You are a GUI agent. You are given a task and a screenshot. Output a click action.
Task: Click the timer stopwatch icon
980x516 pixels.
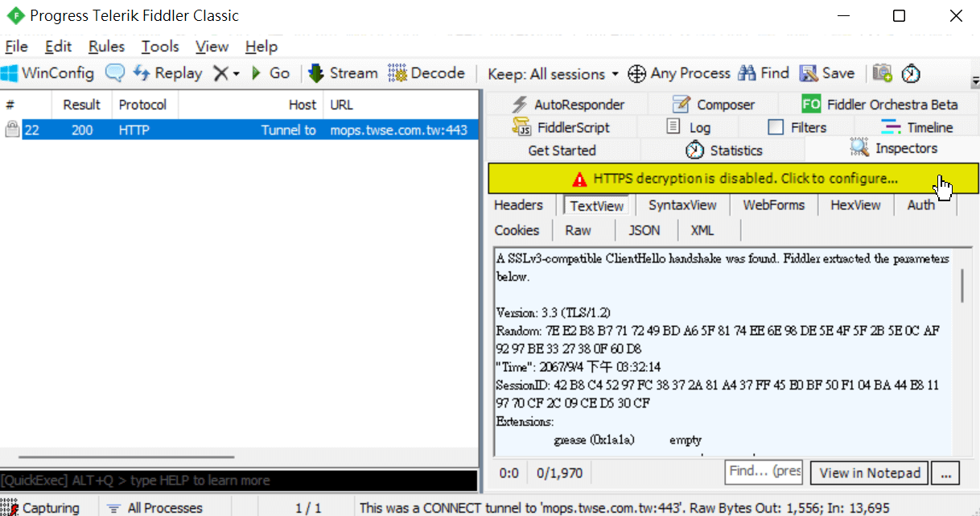pos(910,73)
